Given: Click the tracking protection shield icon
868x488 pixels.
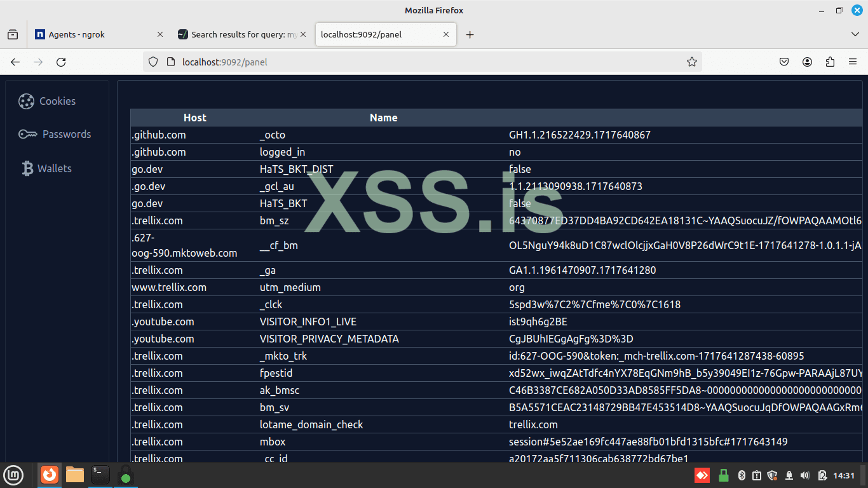Looking at the screenshot, I should click(x=153, y=62).
